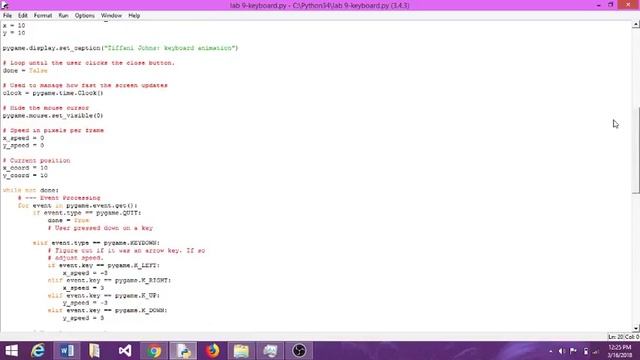Click the line 'y_speed = 0'
Viewport: 640px width, 360px height.
(x=23, y=145)
